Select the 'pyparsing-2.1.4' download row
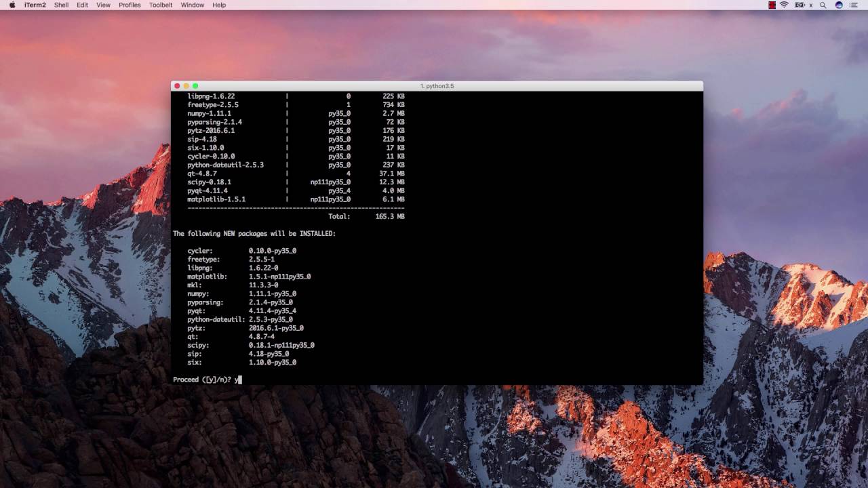This screenshot has height=488, width=868. coord(296,122)
